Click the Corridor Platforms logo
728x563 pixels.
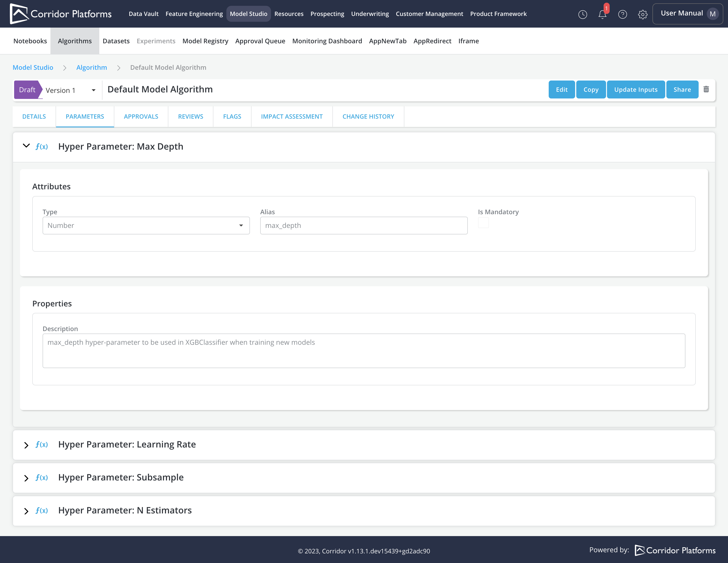pos(61,14)
